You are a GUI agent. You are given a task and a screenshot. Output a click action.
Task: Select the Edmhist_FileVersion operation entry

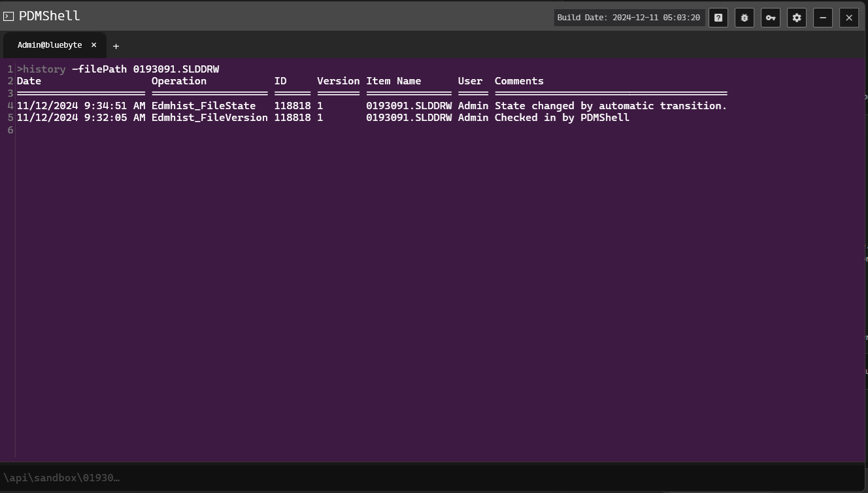(x=209, y=117)
